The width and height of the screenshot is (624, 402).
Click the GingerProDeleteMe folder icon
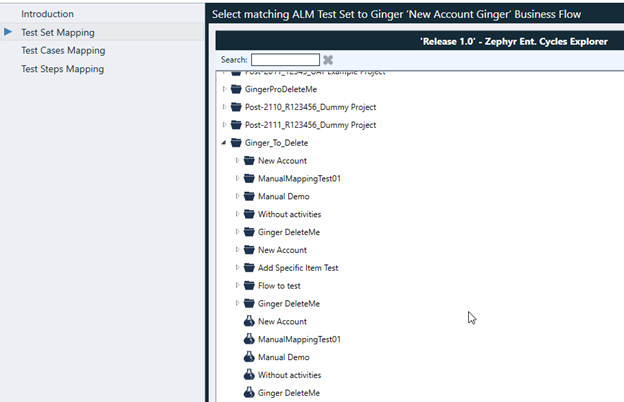click(x=236, y=89)
